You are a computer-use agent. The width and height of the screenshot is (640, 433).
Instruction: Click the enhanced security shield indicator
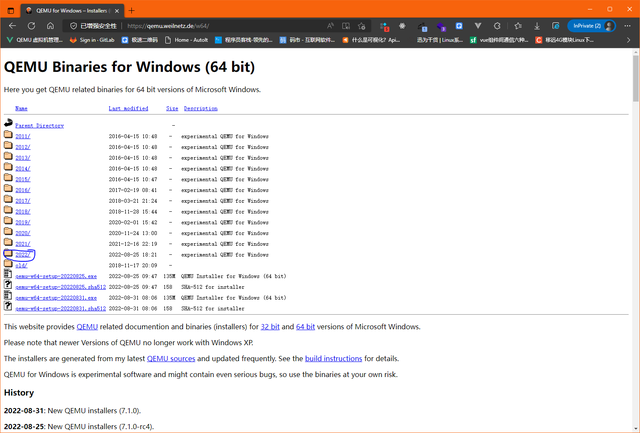tap(93, 26)
